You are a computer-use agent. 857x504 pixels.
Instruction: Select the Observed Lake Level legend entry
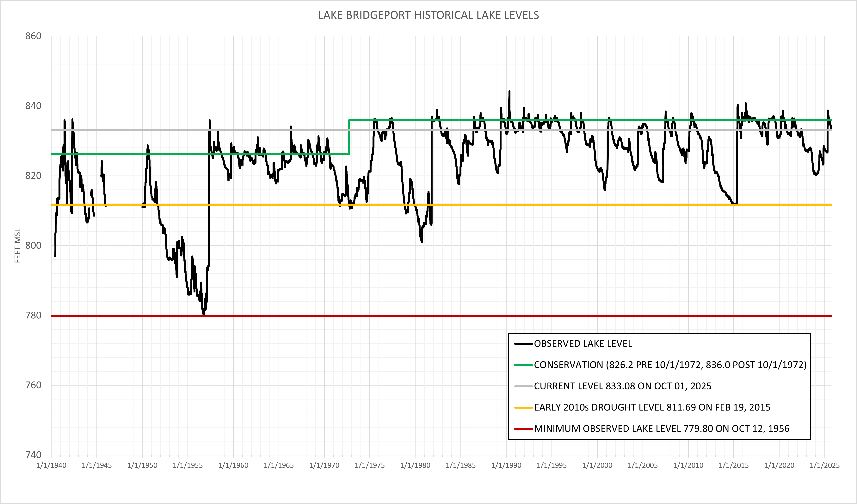pyautogui.click(x=583, y=344)
